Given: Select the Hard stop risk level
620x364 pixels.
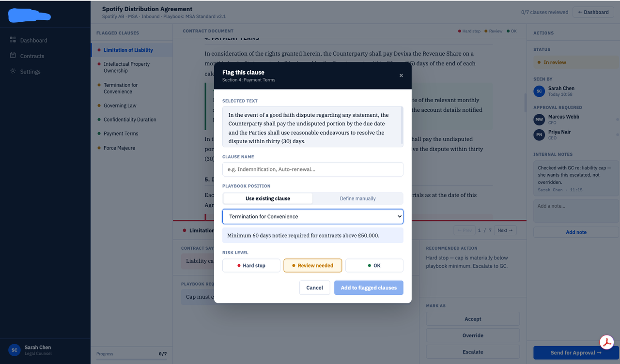Looking at the screenshot, I should click(x=251, y=265).
